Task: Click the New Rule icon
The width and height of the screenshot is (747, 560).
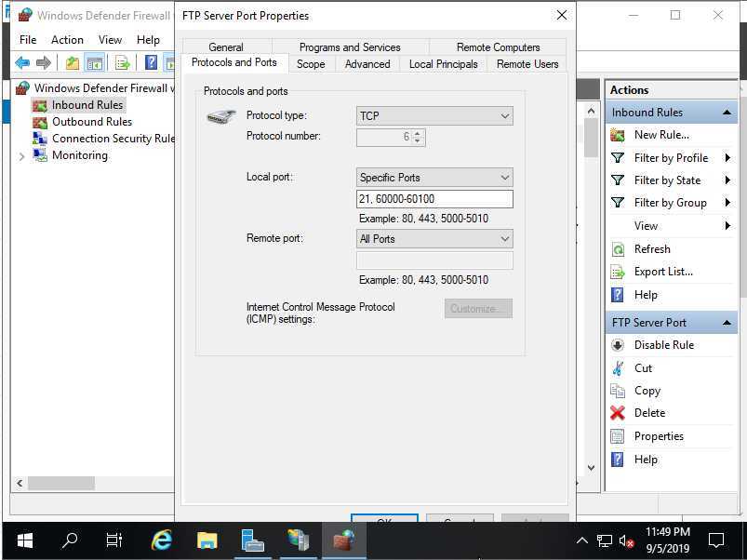Action: tap(618, 135)
